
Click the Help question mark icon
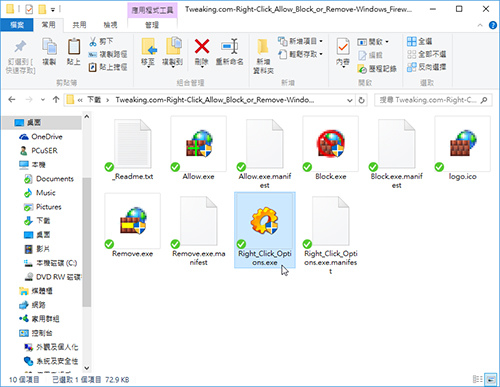coord(493,25)
